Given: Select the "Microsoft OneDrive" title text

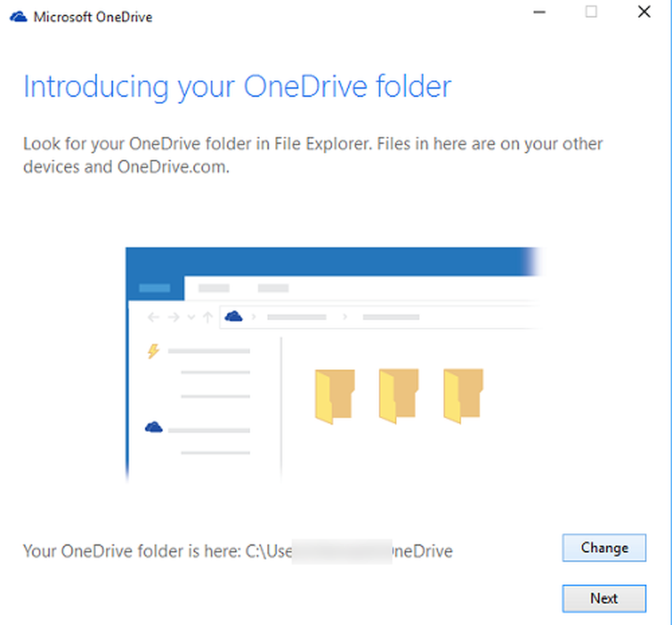Looking at the screenshot, I should [93, 17].
